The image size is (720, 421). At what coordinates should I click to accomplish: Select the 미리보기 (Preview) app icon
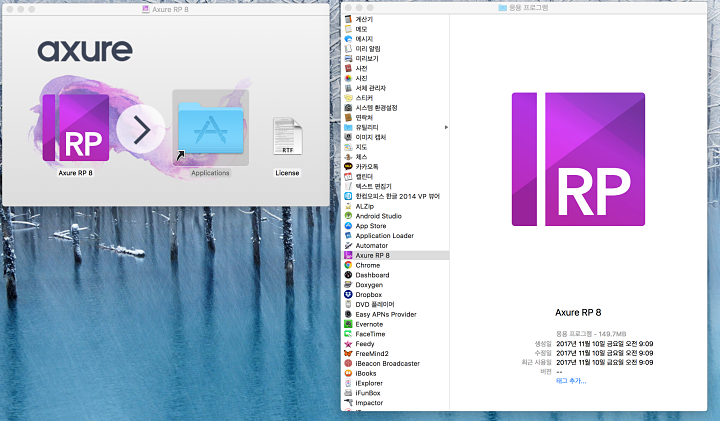coord(348,58)
